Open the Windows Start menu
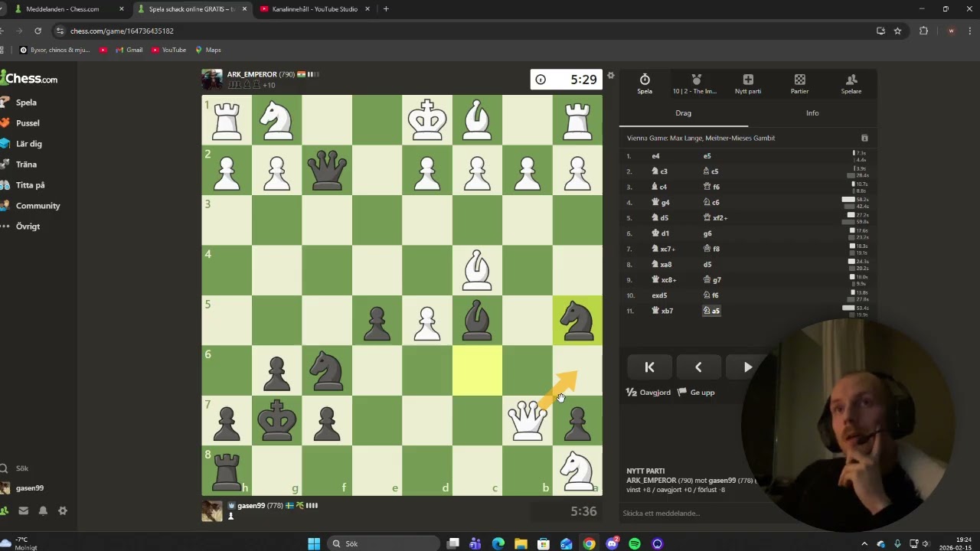 tap(314, 543)
